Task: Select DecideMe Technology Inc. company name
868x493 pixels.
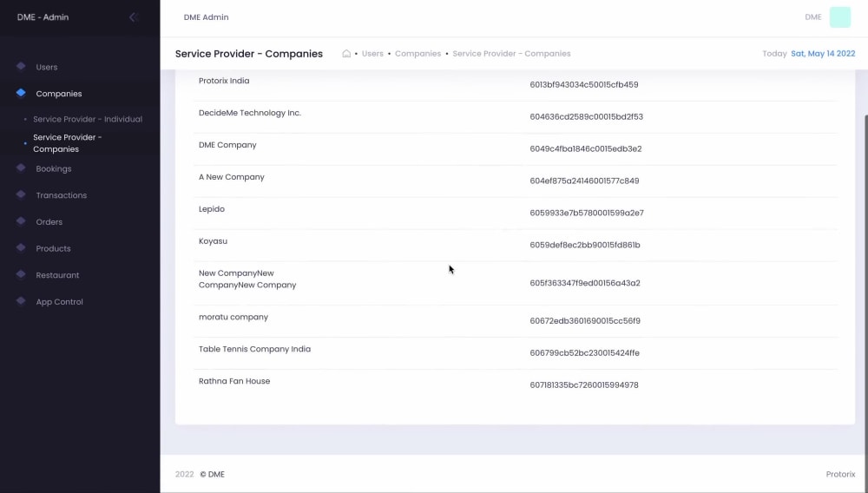Action: coord(250,113)
